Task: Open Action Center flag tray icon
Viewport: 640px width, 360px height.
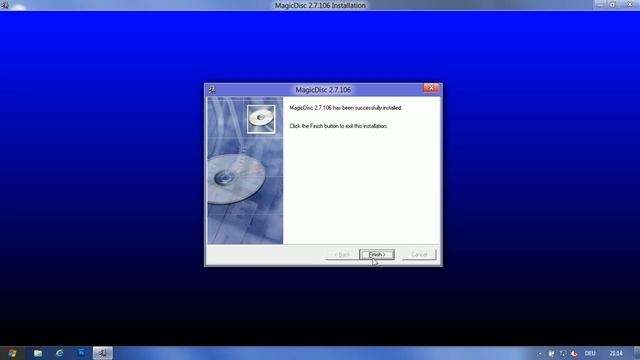Action: click(551, 353)
